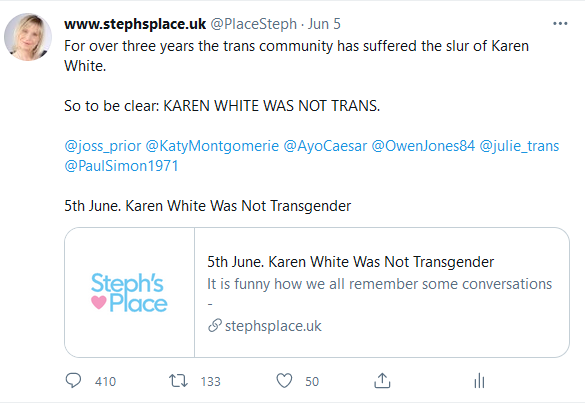Screen dimensions: 585x406
Task: Open the Jun 5 tweet timestamp
Action: [x=324, y=24]
